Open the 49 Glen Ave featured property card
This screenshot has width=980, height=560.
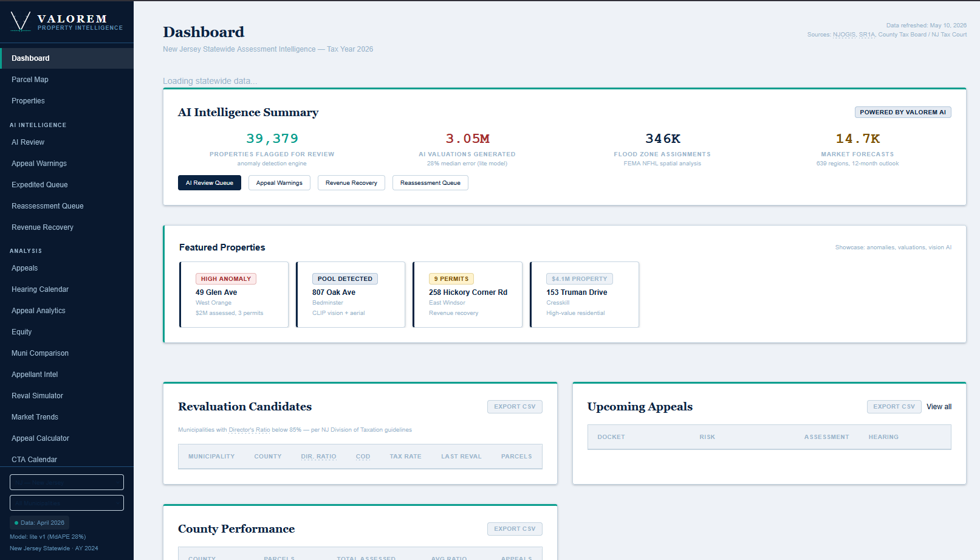click(234, 295)
